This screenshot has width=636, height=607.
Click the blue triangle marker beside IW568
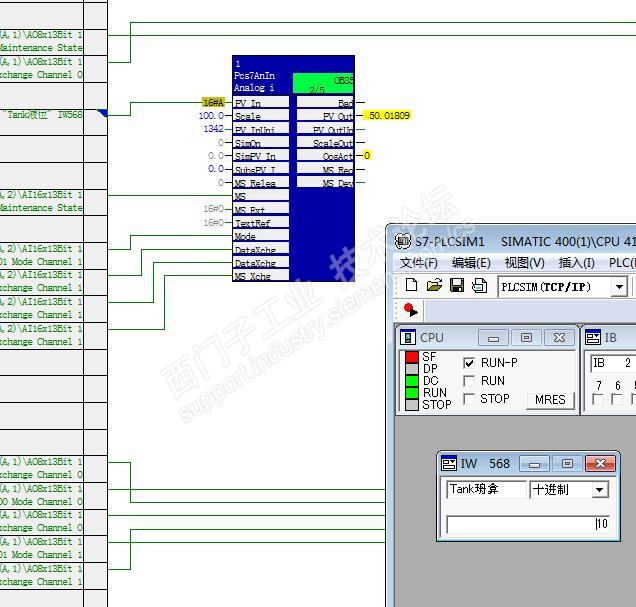pos(103,113)
